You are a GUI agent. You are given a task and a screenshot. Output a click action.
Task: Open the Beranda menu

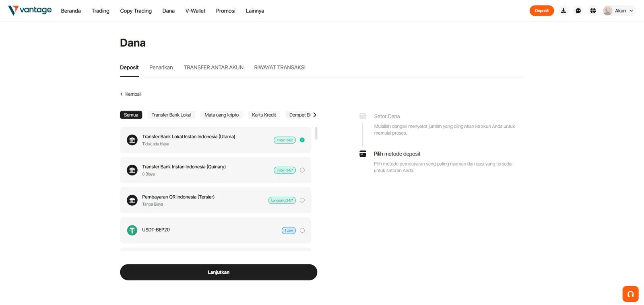coord(71,11)
